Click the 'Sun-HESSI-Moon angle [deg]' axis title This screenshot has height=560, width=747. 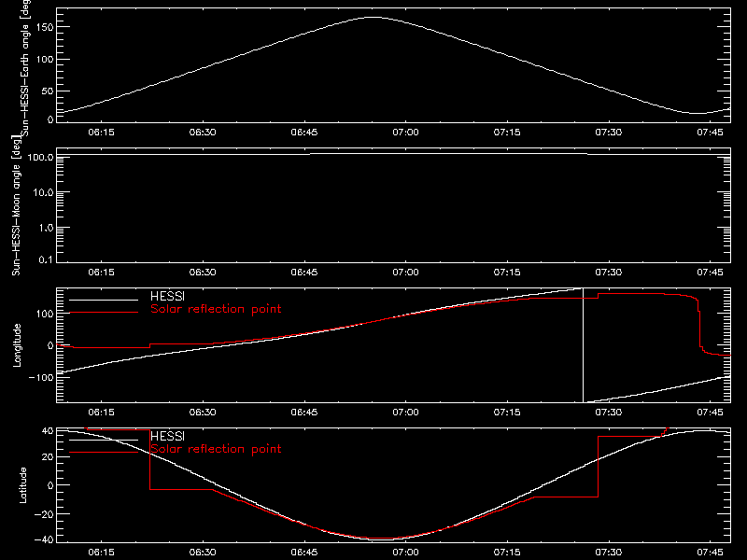click(16, 205)
